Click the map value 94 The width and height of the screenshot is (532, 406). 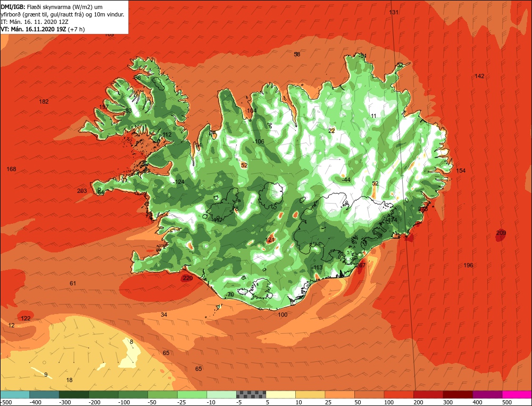coord(198,146)
